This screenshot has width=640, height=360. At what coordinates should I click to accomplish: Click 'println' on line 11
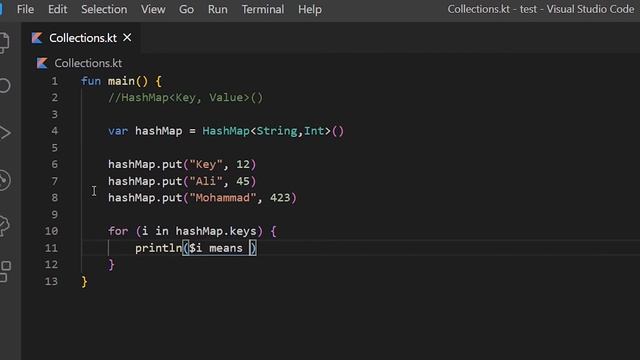pos(158,248)
